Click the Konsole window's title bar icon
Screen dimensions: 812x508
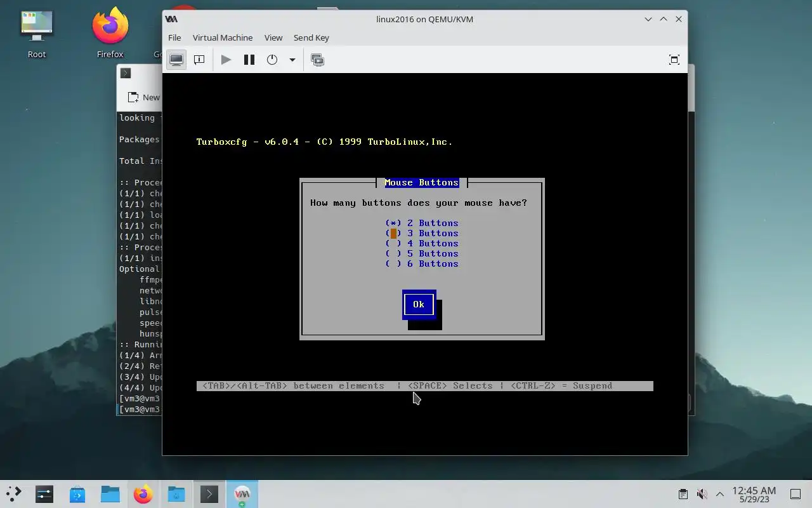point(126,73)
